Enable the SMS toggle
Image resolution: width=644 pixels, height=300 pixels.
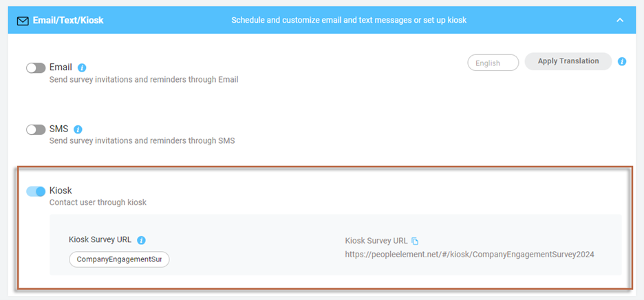tap(36, 130)
